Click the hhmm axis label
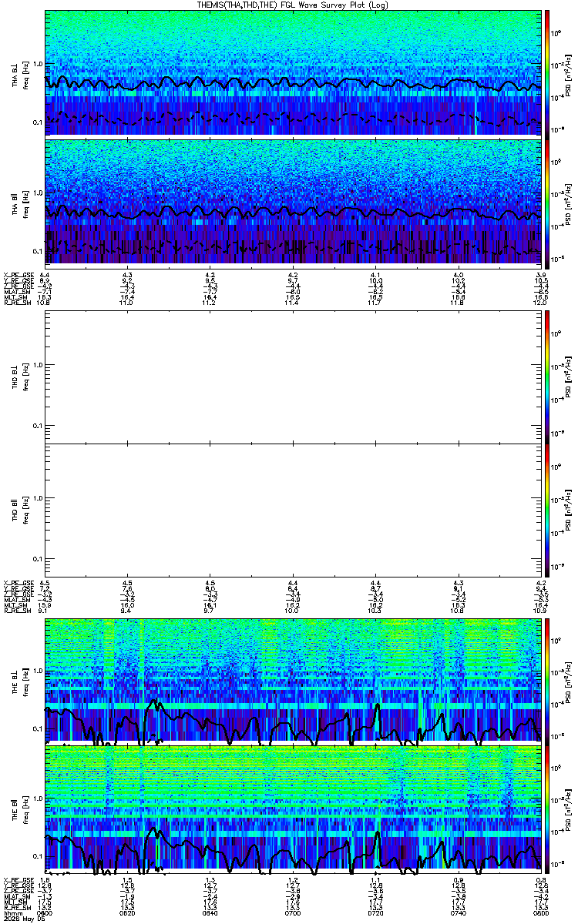 pos(12,912)
